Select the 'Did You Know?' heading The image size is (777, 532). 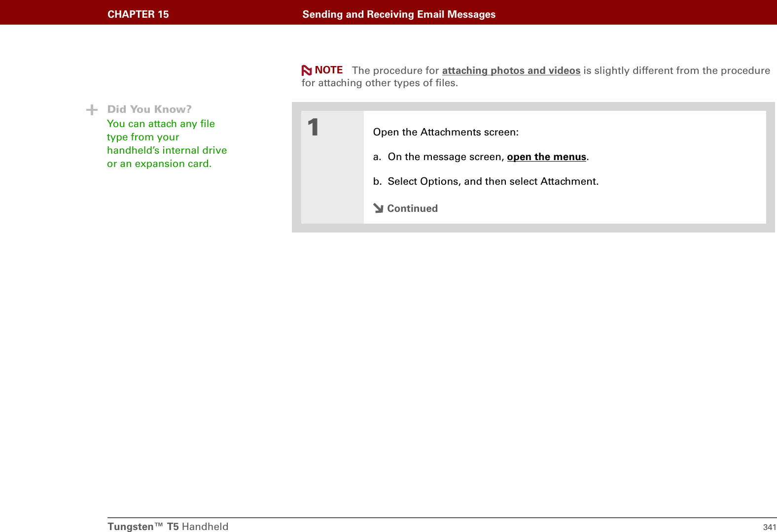149,109
